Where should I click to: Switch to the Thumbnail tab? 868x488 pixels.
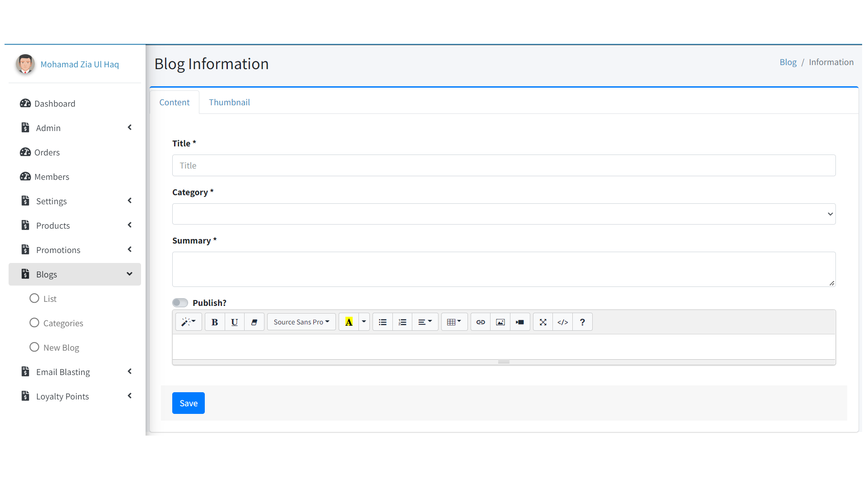click(229, 103)
